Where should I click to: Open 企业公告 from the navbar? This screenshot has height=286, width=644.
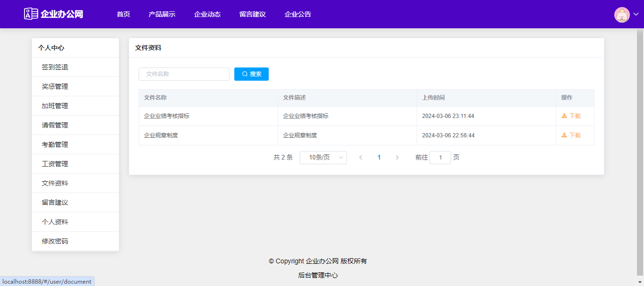[x=297, y=14]
